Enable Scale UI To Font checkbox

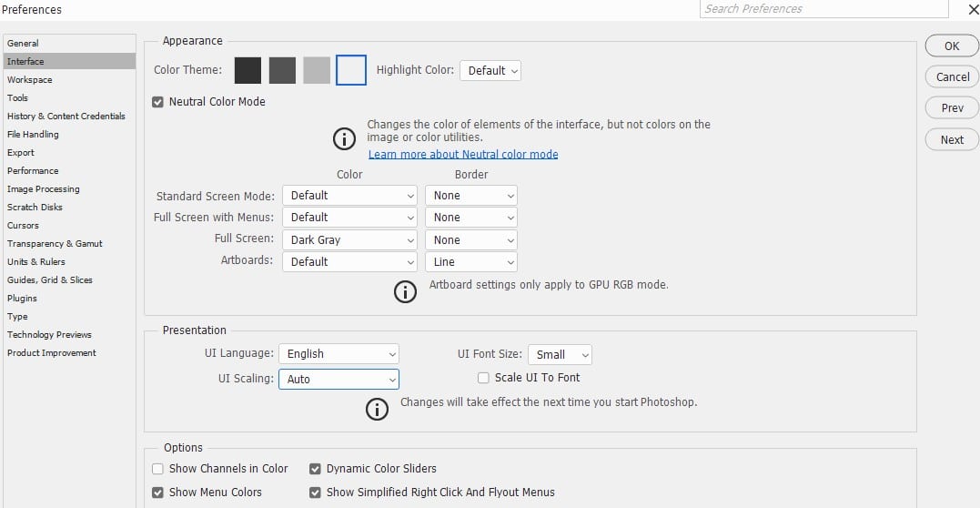pos(484,378)
